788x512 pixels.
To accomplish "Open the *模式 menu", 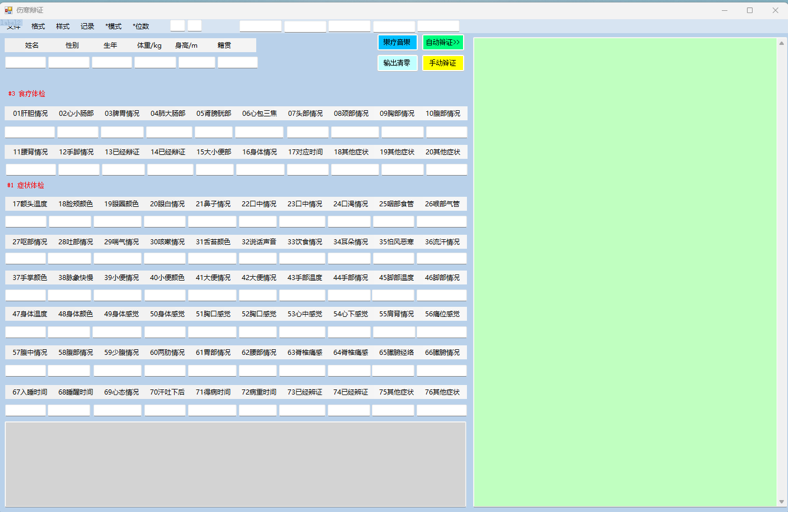I will 113,27.
